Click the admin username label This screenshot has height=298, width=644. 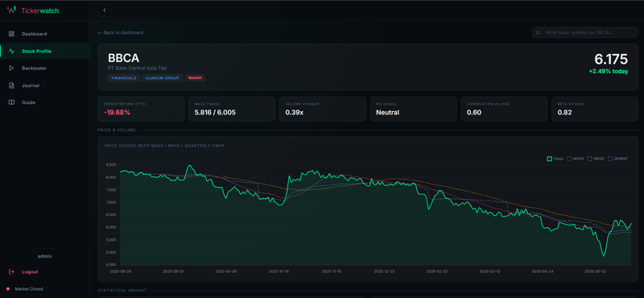tap(44, 256)
